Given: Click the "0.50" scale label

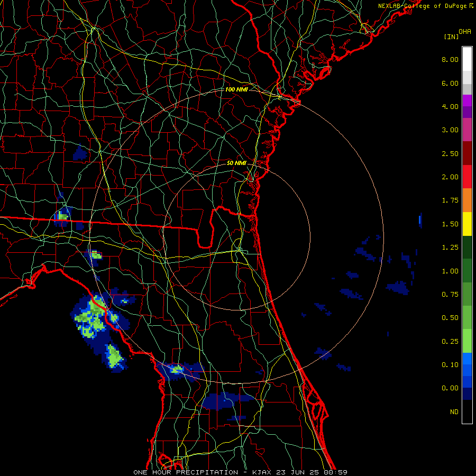Looking at the screenshot, I should [x=450, y=318].
